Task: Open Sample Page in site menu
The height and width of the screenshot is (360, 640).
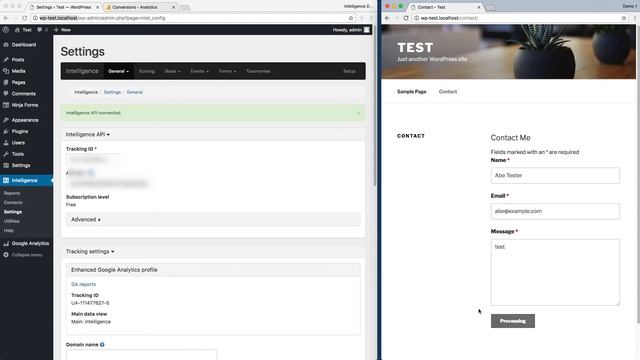Action: [x=411, y=91]
